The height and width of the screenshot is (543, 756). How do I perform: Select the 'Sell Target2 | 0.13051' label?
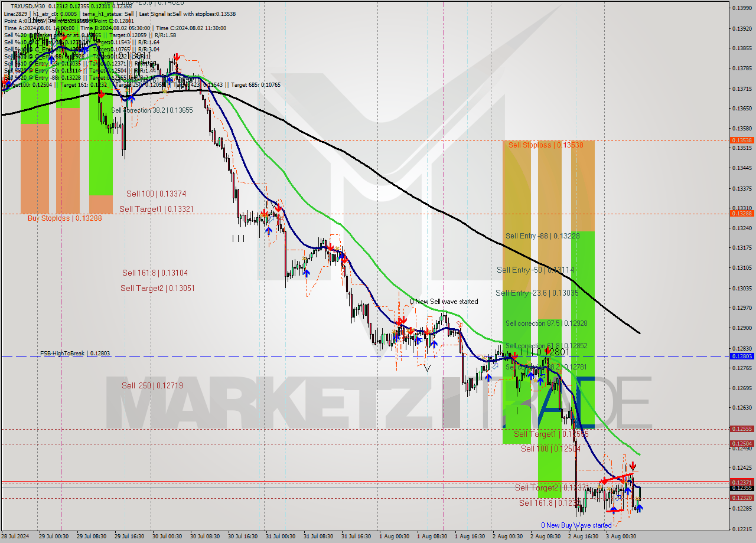pyautogui.click(x=158, y=288)
